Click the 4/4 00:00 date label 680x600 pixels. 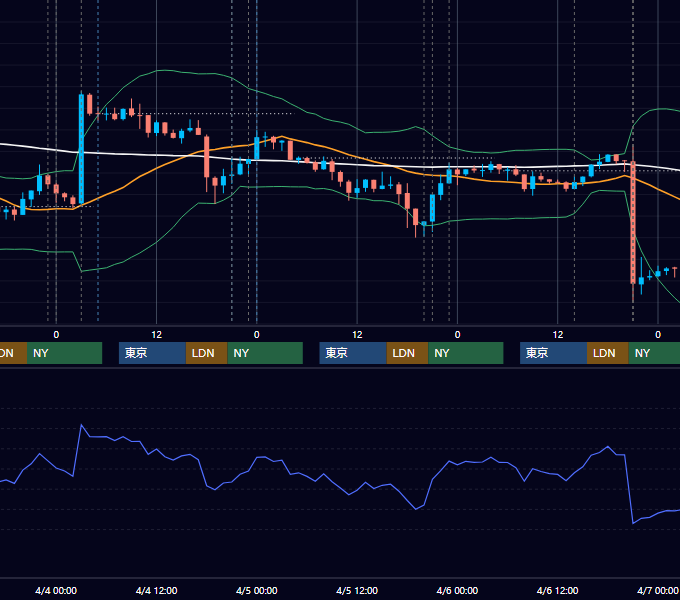[56, 590]
